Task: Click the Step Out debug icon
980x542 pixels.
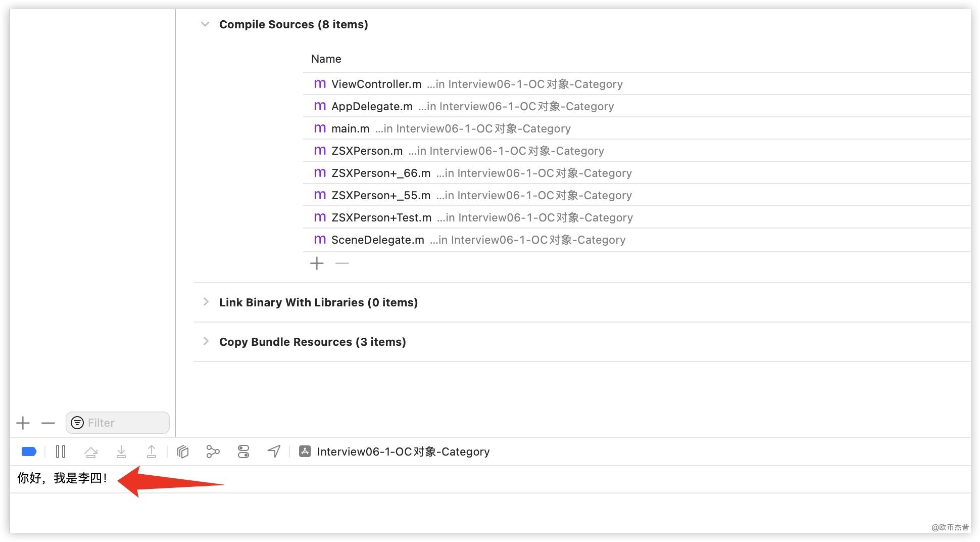Action: click(x=152, y=451)
